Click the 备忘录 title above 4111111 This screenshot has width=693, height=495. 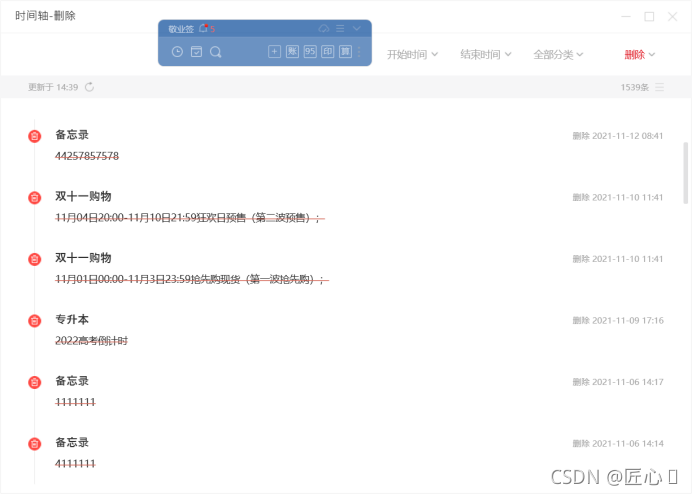tap(72, 442)
